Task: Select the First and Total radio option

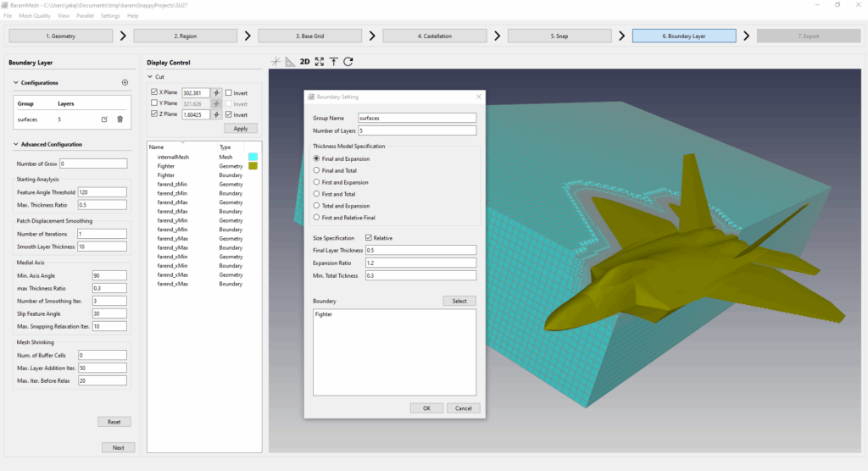Action: click(317, 194)
